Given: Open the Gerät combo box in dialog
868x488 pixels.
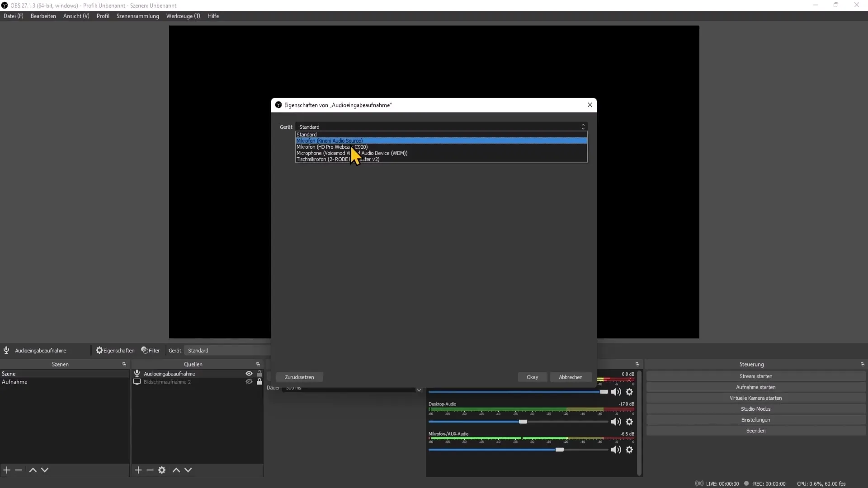Looking at the screenshot, I should pyautogui.click(x=441, y=127).
